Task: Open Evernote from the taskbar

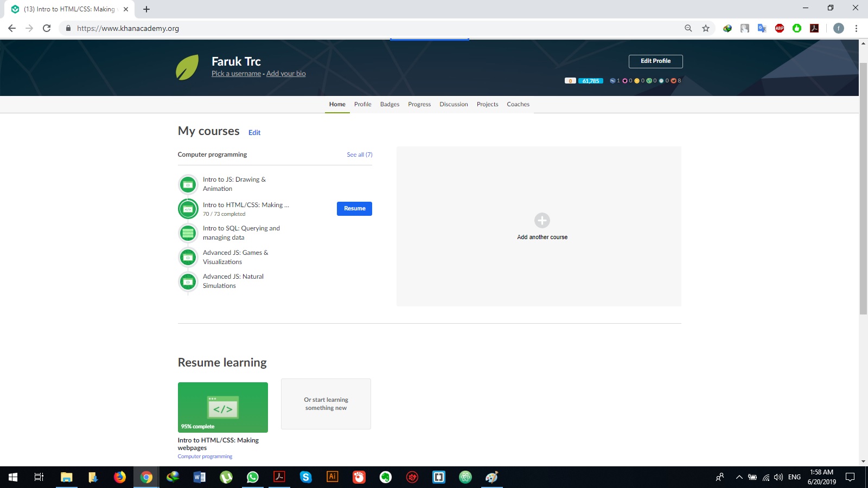Action: coord(386,477)
